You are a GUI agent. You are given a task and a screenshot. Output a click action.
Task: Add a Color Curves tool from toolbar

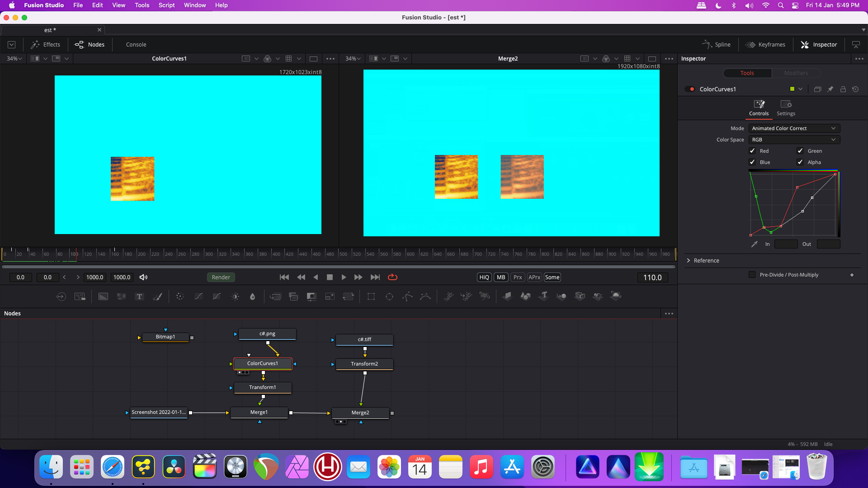click(x=198, y=296)
